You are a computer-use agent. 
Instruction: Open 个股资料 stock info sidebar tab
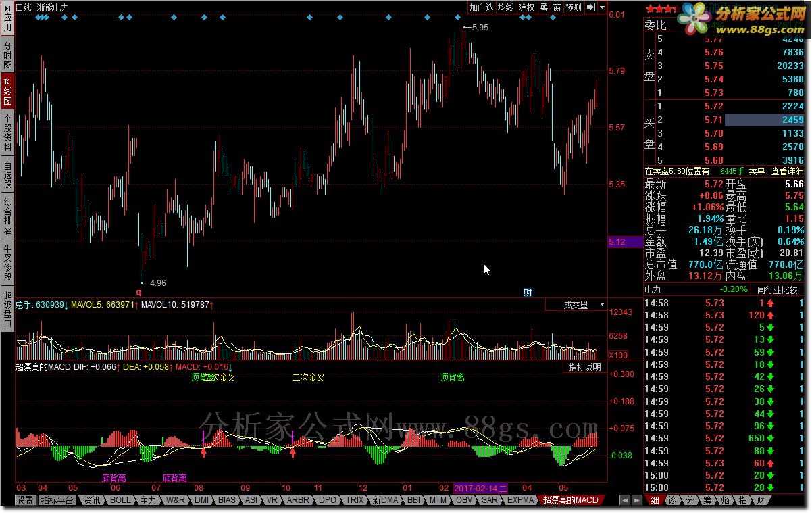coord(7,132)
